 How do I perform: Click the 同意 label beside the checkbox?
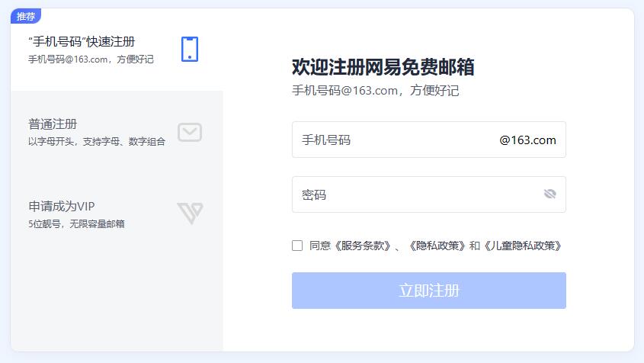(x=319, y=246)
